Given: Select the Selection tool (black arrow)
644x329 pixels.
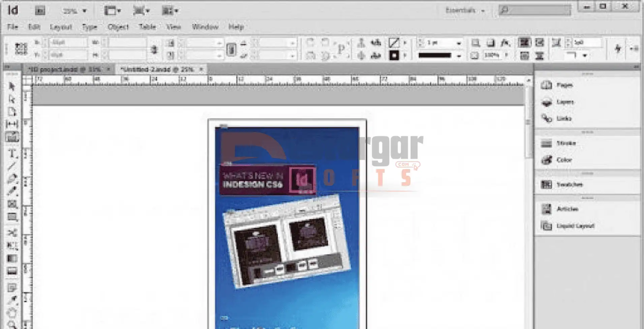Looking at the screenshot, I should pos(12,86).
